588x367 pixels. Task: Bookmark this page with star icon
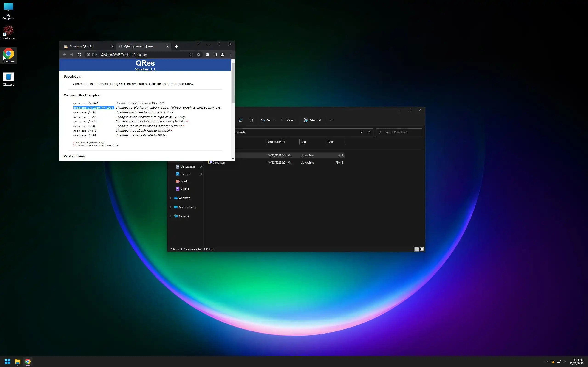point(199,55)
